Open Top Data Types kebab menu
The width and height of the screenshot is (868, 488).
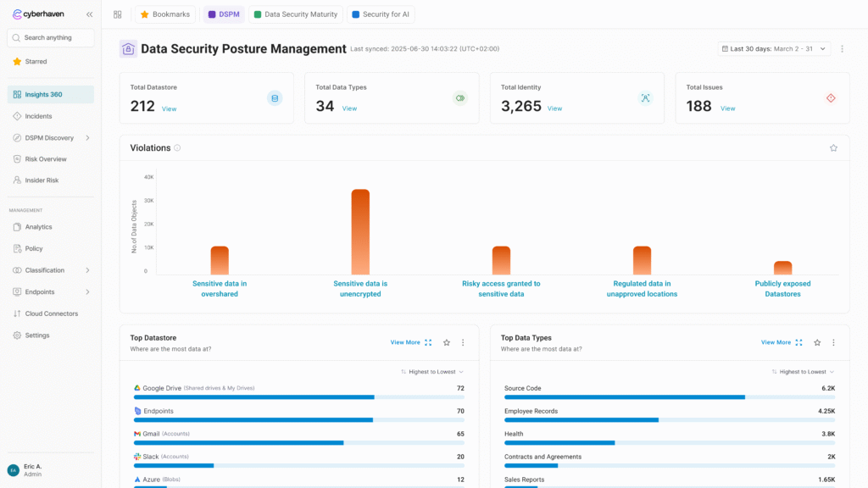coord(833,342)
